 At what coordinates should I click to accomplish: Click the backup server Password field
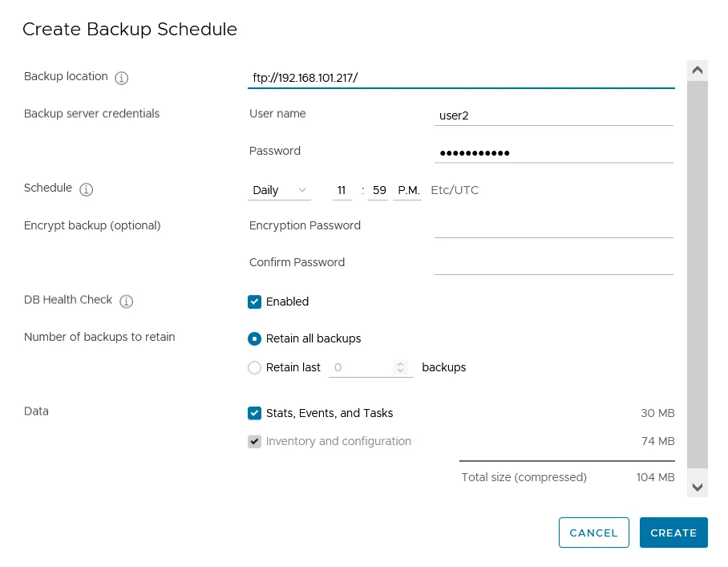(x=553, y=152)
